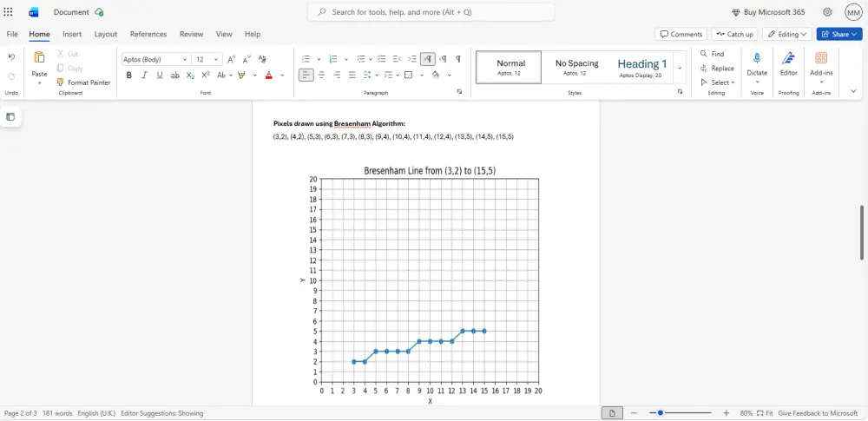Increase font size with grow font icon
The image size is (868, 421).
pyautogui.click(x=232, y=59)
